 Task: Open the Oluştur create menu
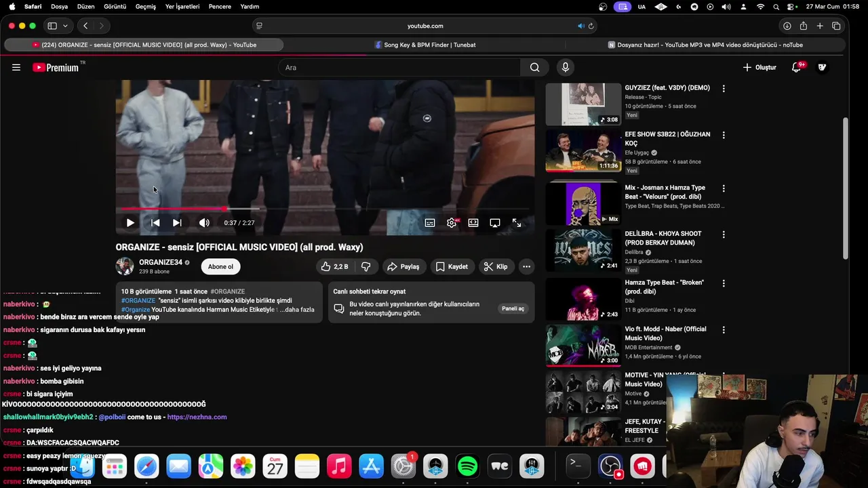click(759, 67)
